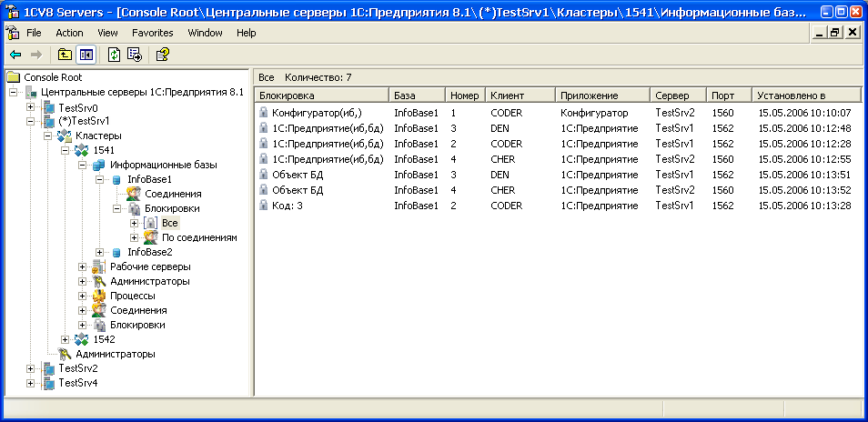Viewport: 868px width, 422px height.
Task: Sort by the Приложение column header
Action: (x=603, y=95)
